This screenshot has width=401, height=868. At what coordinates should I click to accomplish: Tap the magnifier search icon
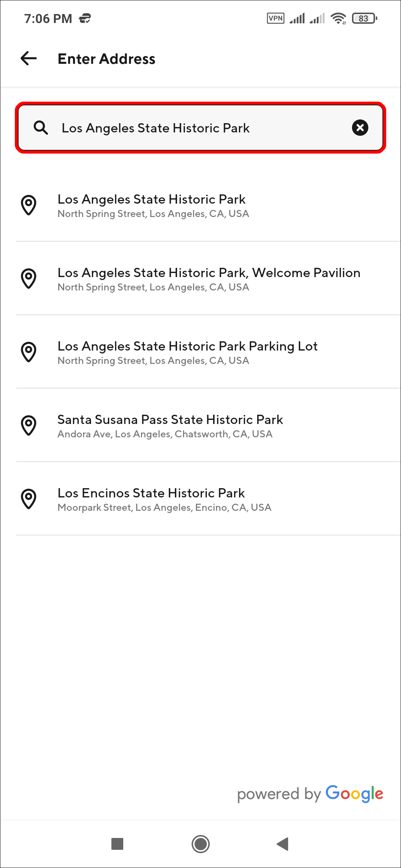coord(41,128)
